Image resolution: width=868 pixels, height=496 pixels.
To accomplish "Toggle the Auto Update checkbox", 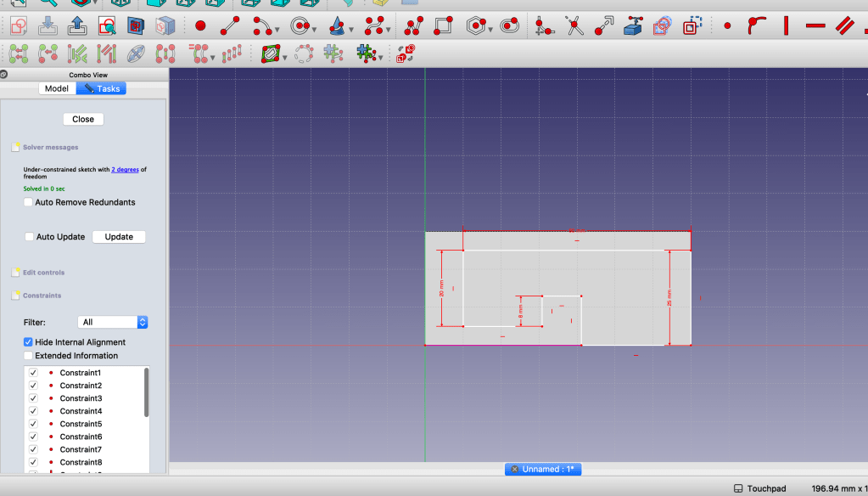I will 30,237.
